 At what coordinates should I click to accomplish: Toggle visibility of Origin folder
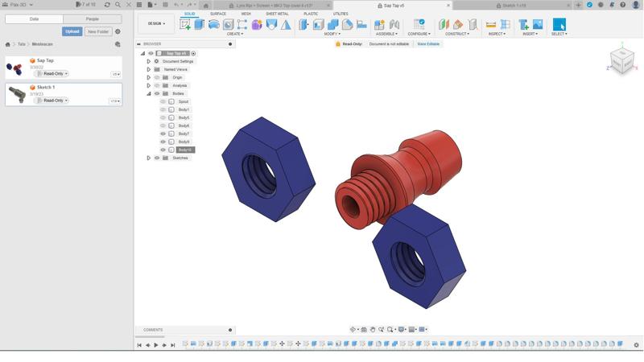[156, 77]
